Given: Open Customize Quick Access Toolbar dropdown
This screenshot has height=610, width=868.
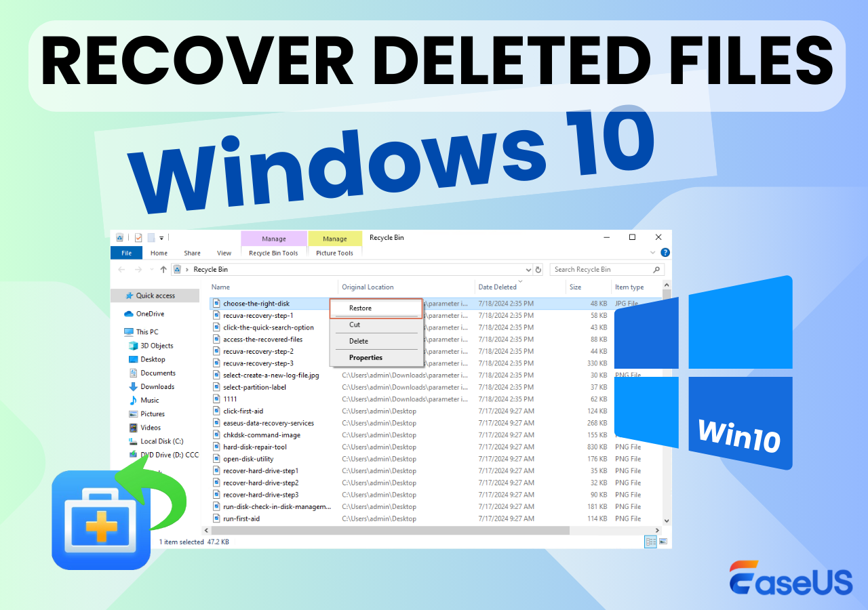Looking at the screenshot, I should point(161,239).
